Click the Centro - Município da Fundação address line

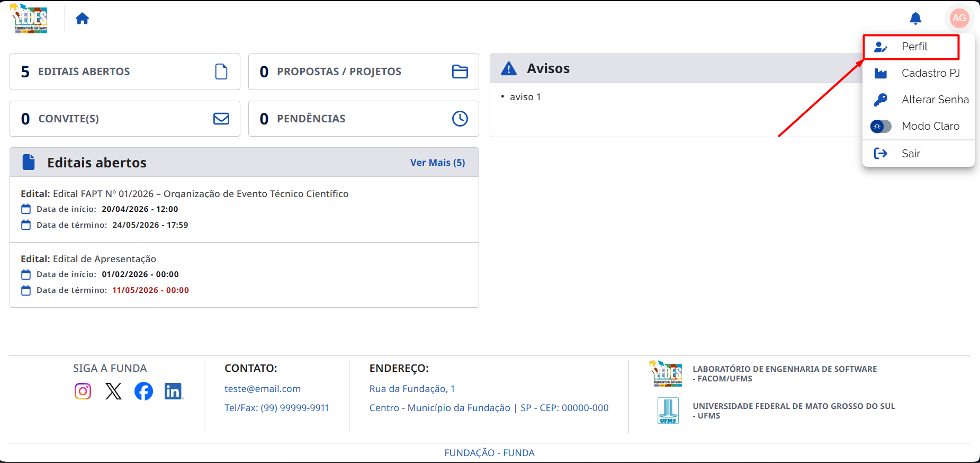489,408
